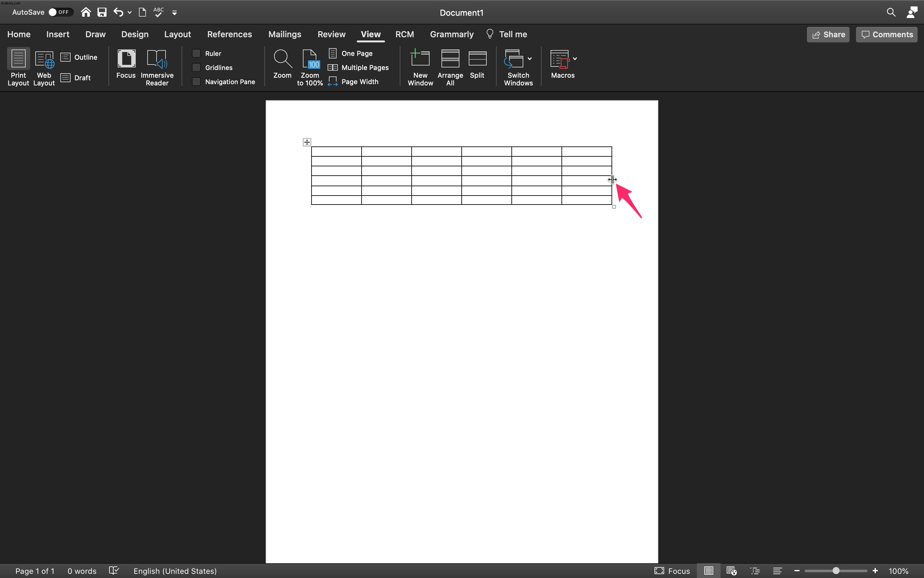
Task: Open the account profile icon
Action: pyautogui.click(x=912, y=12)
